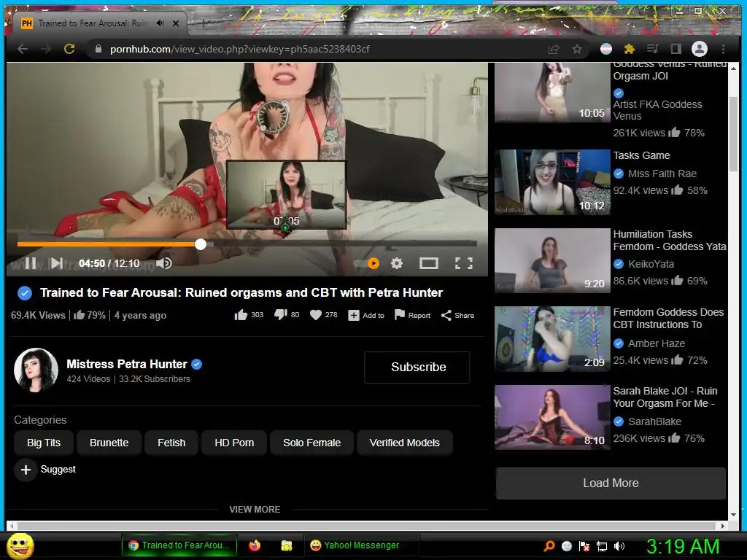Viewport: 747px width, 560px height.
Task: Open the Verified Models category
Action: (x=404, y=443)
